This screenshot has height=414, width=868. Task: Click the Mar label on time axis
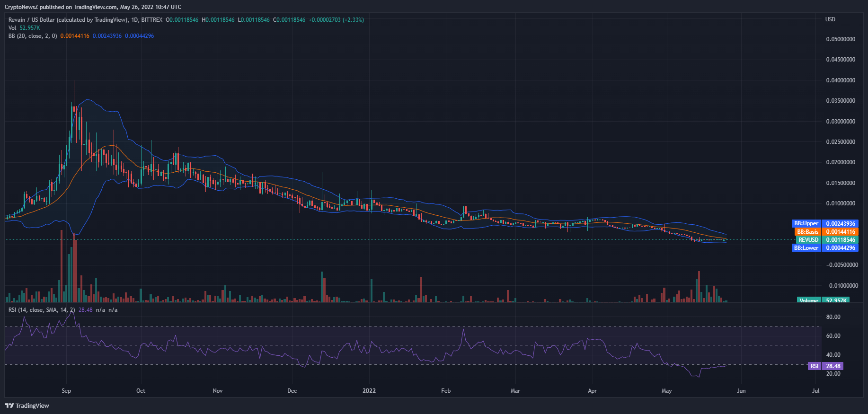point(515,391)
